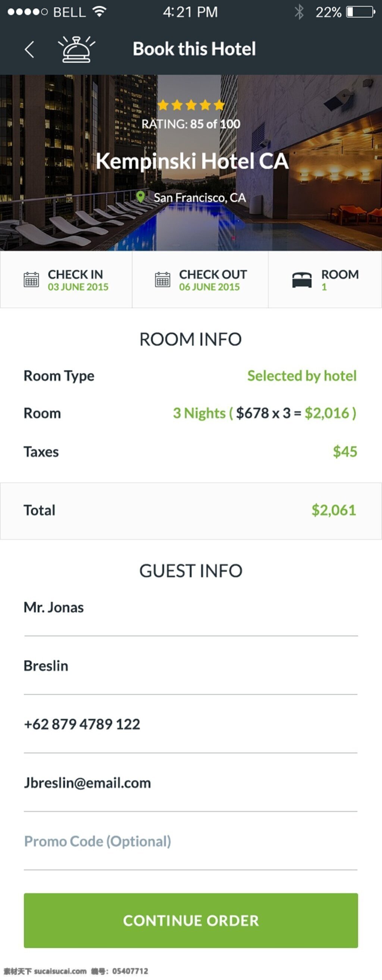
Task: Tap the check-out calendar icon
Action: tap(163, 280)
